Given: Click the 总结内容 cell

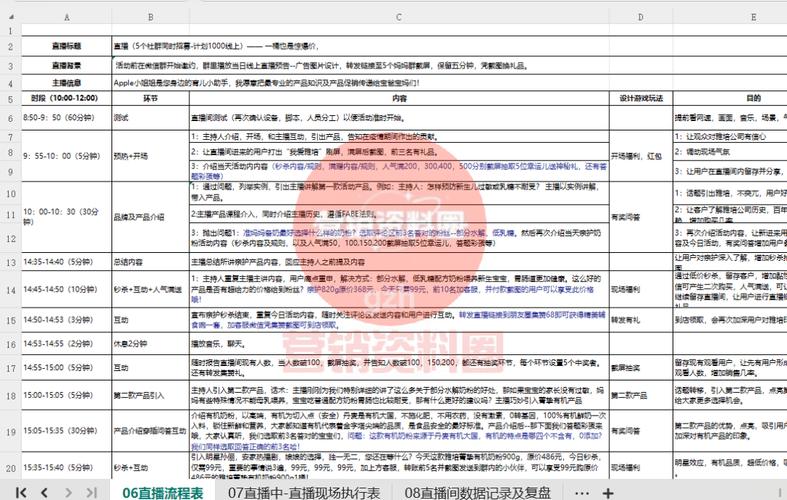Looking at the screenshot, I should (x=150, y=262).
